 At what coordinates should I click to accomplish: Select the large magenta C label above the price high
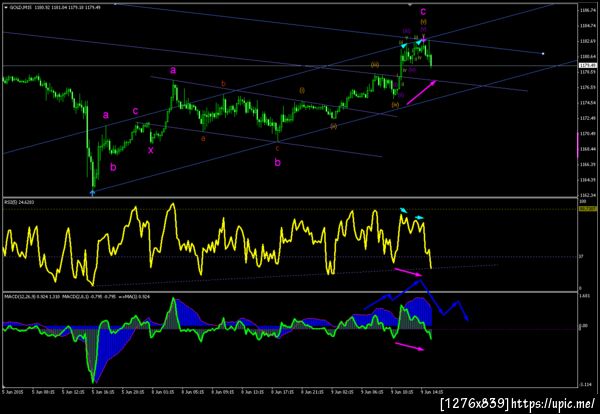coord(423,12)
